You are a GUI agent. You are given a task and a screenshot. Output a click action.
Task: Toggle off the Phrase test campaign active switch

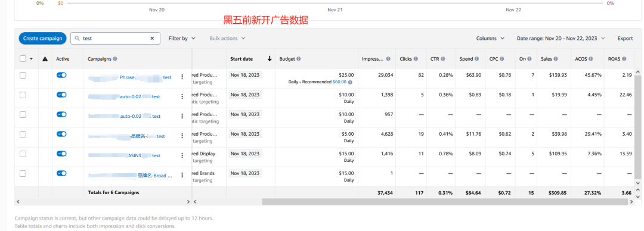pyautogui.click(x=61, y=75)
